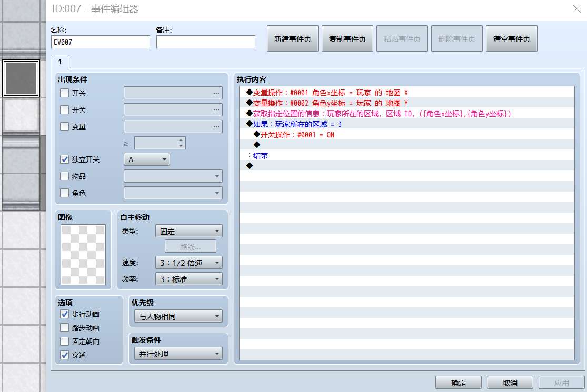Confirm with the 确定 button

click(x=458, y=383)
